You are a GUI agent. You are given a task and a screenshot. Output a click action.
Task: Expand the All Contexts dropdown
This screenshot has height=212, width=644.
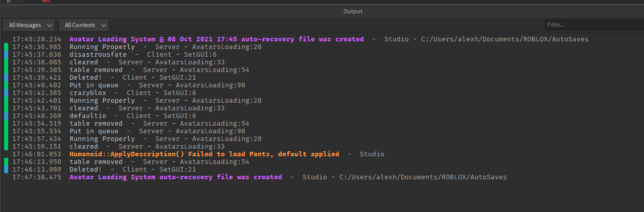pyautogui.click(x=83, y=25)
